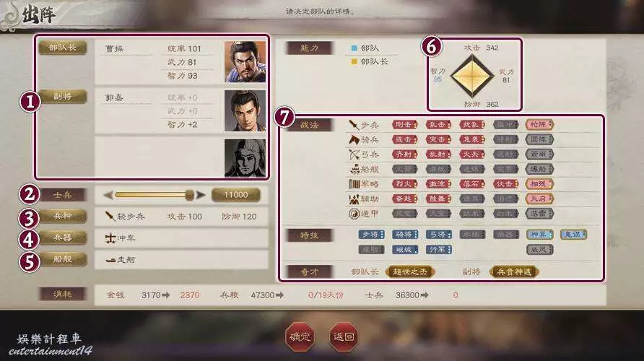Increase soldiers with the right arrow

tap(201, 195)
